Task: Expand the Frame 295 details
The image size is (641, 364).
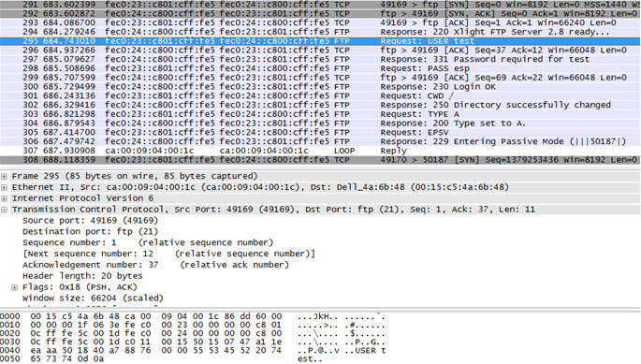Action: [x=4, y=176]
